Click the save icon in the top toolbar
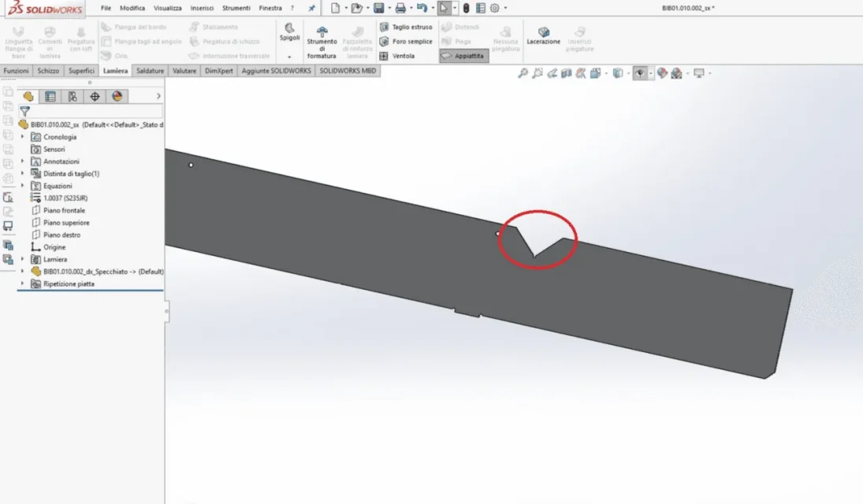The width and height of the screenshot is (863, 504). tap(378, 8)
